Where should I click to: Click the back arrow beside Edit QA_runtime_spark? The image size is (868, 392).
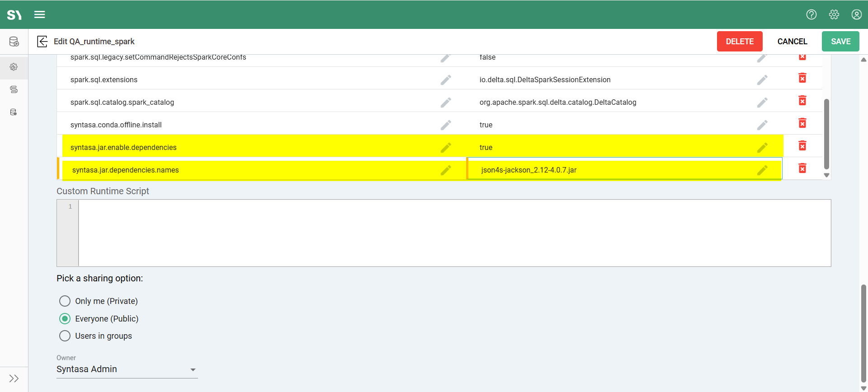[x=42, y=42]
